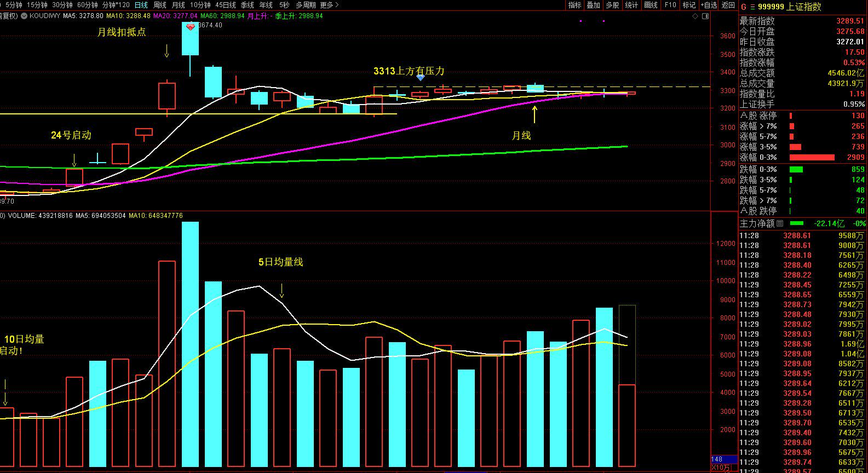The height and width of the screenshot is (473, 868).
Task: Toggle the 多股 multi-stock view
Action: [612, 5]
